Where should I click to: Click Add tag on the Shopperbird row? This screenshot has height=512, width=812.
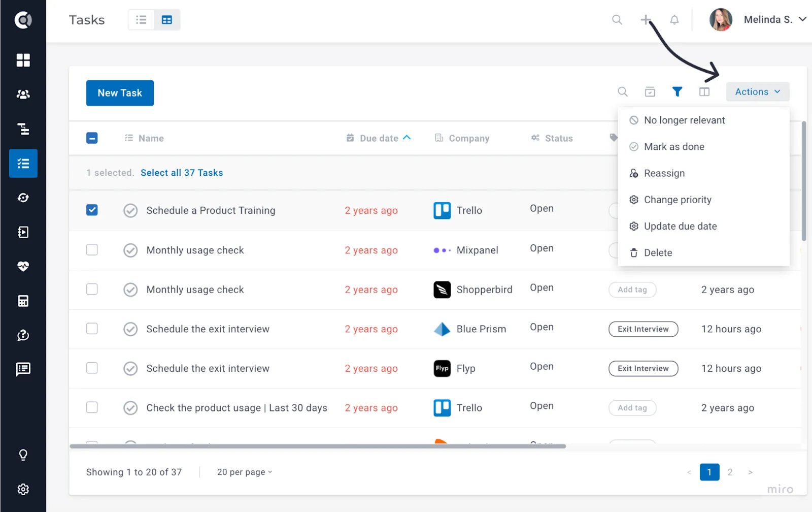tap(632, 290)
